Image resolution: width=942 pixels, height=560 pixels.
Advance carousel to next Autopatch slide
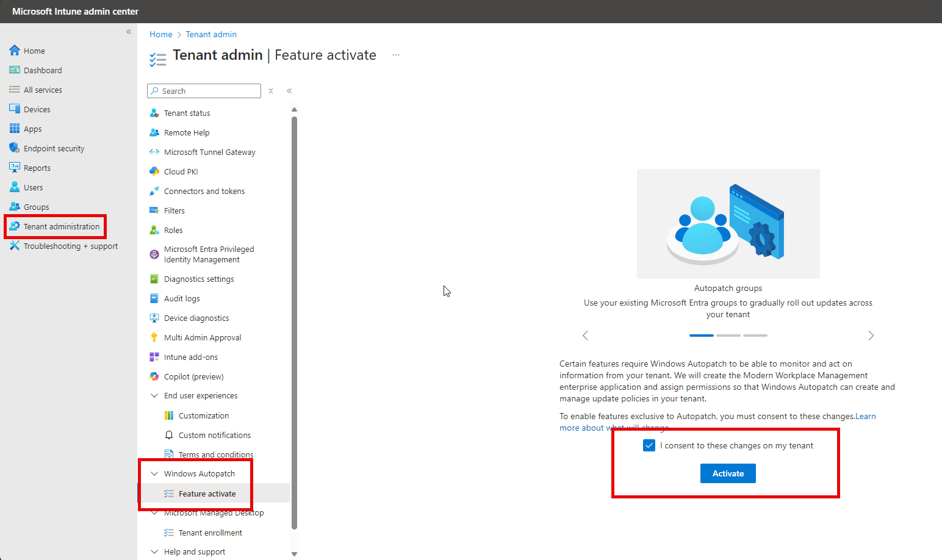(x=871, y=336)
